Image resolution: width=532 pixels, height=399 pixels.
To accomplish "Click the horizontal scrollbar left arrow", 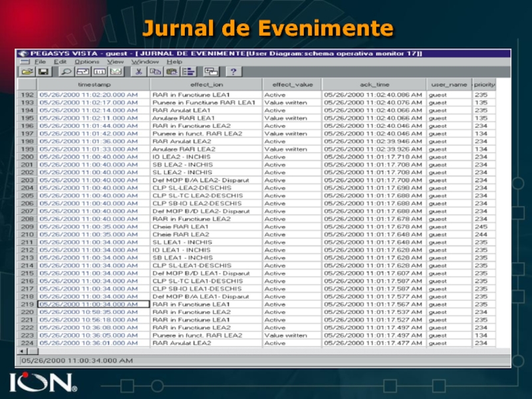I will [x=21, y=351].
